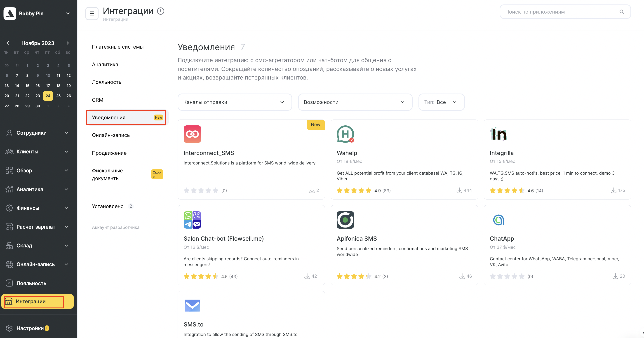This screenshot has height=338, width=644.
Task: Expand the Bobby Pin account chevron
Action: [x=68, y=14]
